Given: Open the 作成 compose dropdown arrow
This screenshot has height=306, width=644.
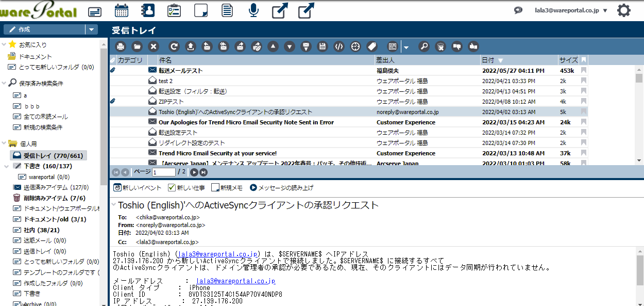Looking at the screenshot, I should pos(91,29).
